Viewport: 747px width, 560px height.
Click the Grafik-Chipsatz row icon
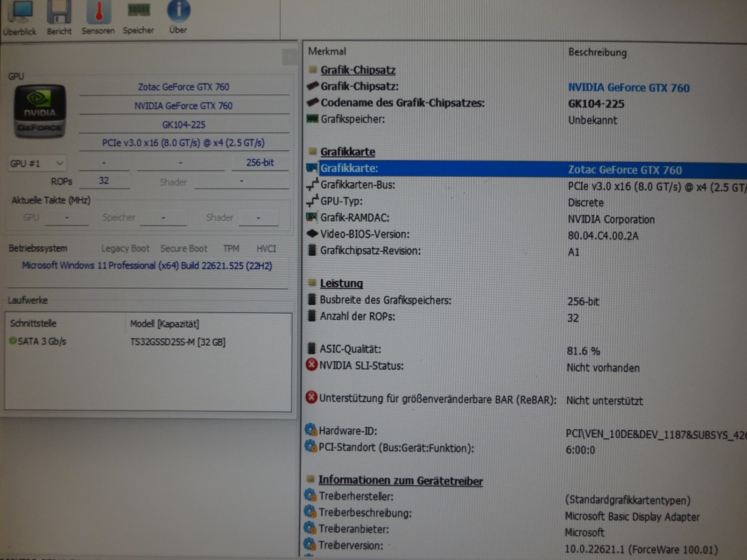pos(312,86)
